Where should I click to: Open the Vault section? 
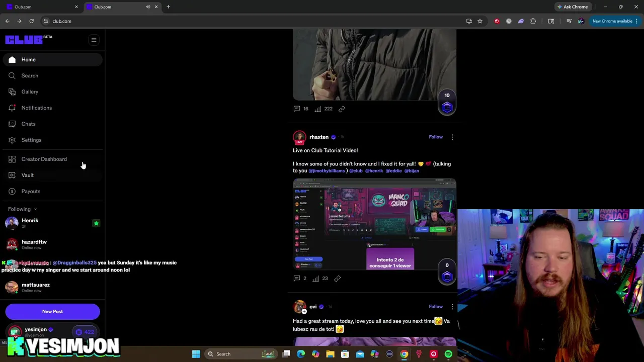tap(52, 175)
